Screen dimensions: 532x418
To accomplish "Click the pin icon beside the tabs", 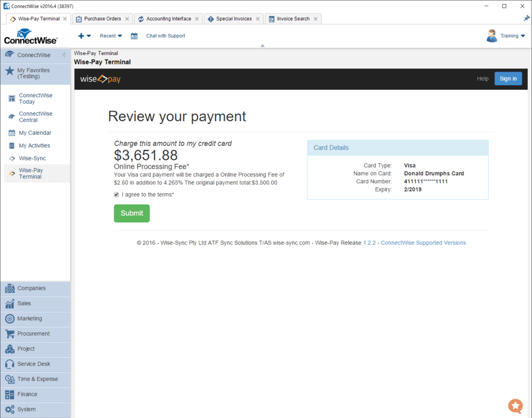I will pyautogui.click(x=526, y=18).
